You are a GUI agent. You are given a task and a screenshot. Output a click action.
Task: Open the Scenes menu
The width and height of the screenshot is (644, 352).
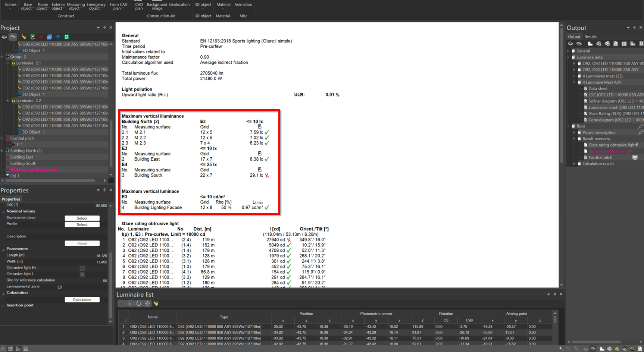(10, 5)
